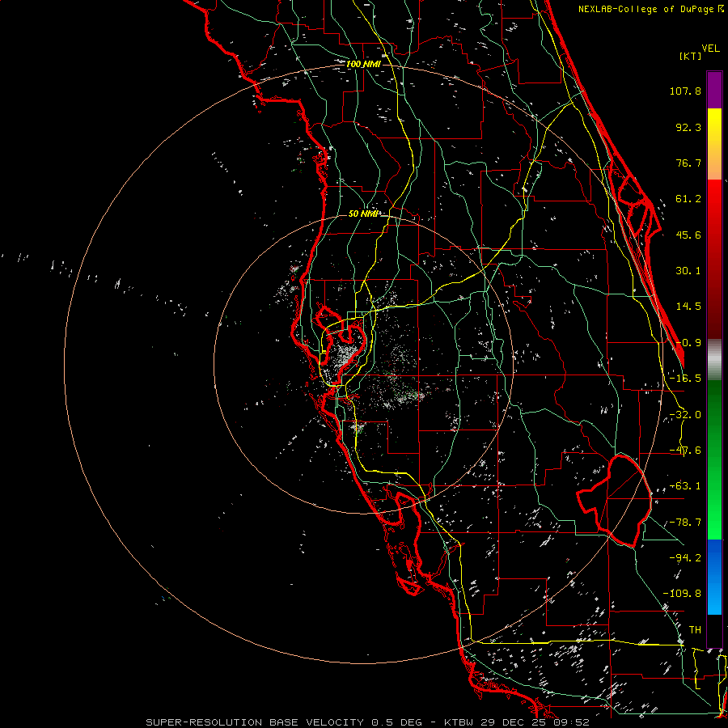Click the -78.7 velocity scale value
The height and width of the screenshot is (728, 728).
pyautogui.click(x=685, y=523)
